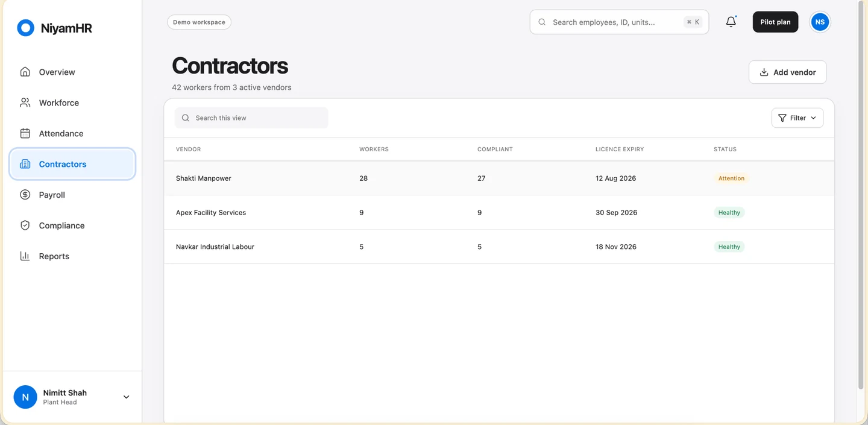
Task: Open the Filter dropdown
Action: point(797,118)
